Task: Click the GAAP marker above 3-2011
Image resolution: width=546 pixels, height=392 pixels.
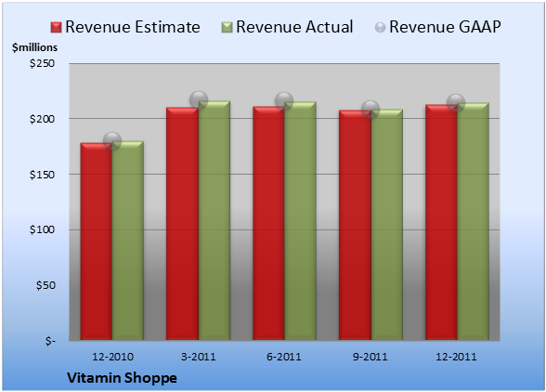Action: pos(199,100)
